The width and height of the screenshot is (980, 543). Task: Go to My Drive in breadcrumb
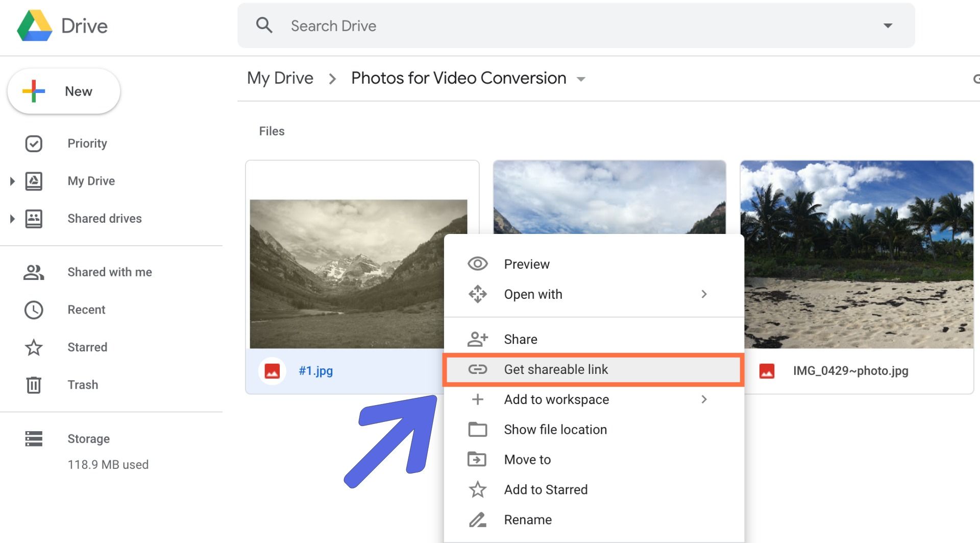[x=280, y=78]
